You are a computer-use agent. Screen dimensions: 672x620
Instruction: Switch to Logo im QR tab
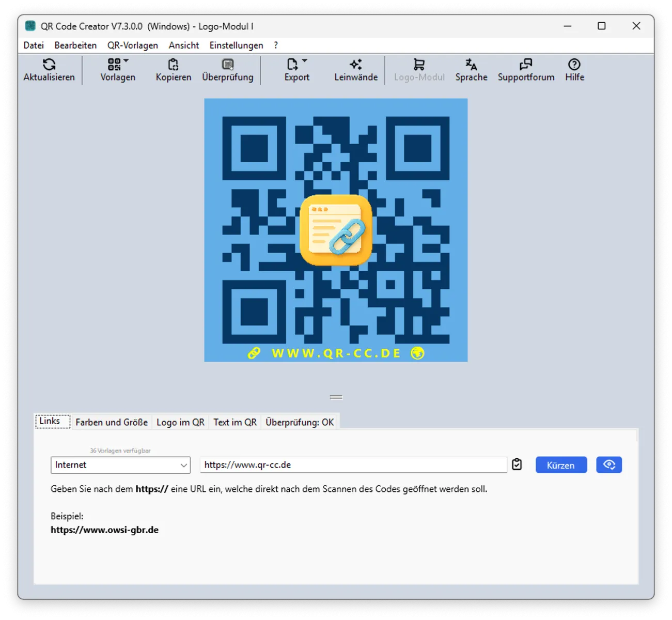tap(180, 422)
